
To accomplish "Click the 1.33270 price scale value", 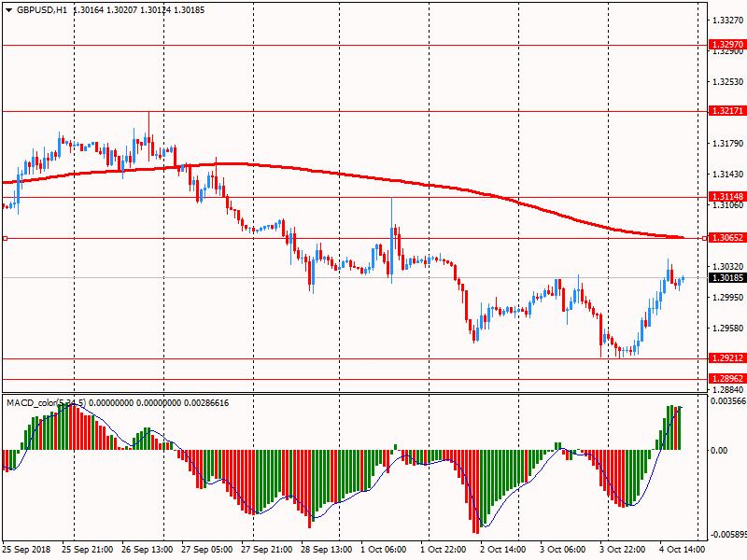I will pyautogui.click(x=727, y=20).
